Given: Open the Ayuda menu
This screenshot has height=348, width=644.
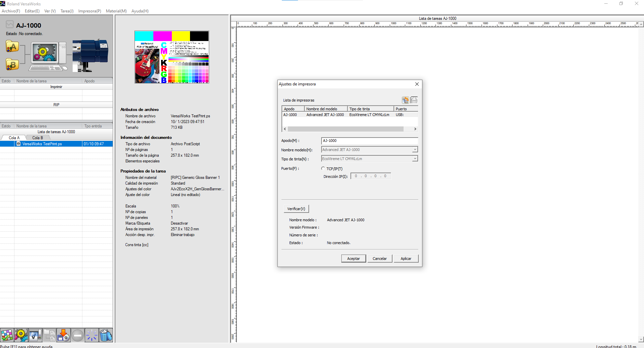Looking at the screenshot, I should click(140, 11).
